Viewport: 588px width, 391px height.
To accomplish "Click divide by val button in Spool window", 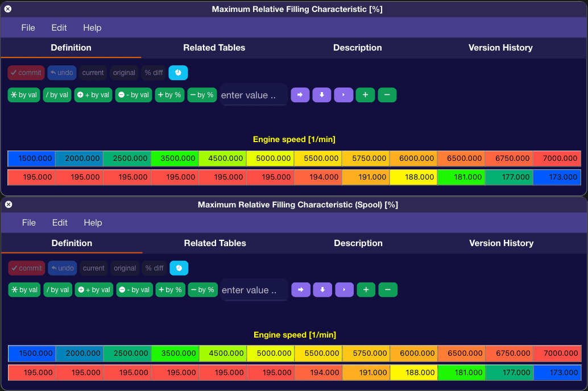I will point(58,290).
